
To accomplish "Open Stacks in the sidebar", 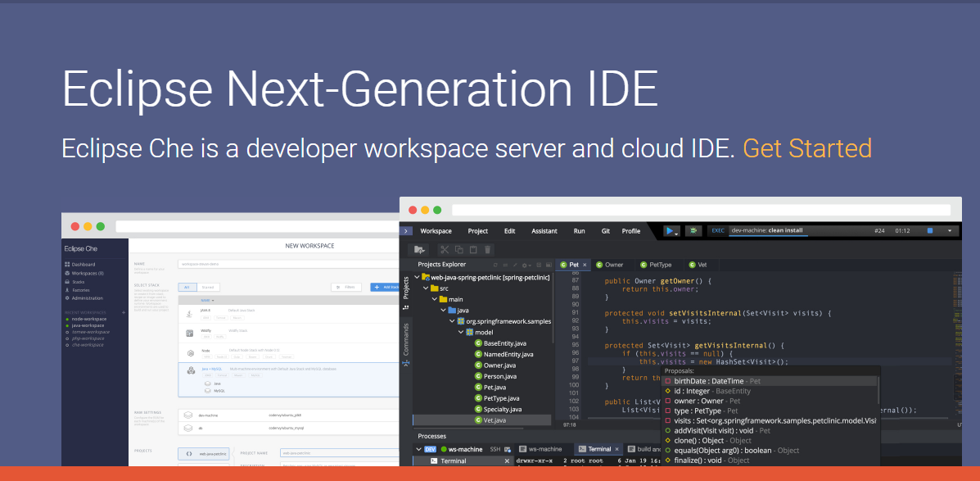I will [x=75, y=282].
